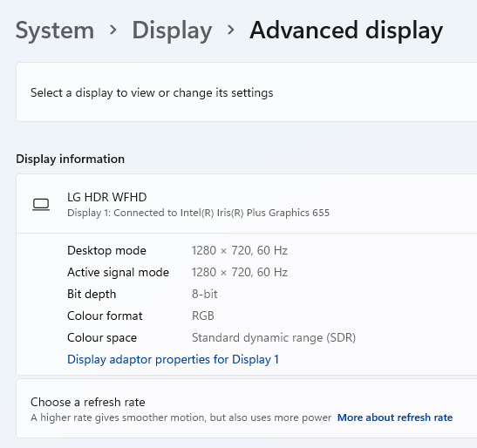Viewport: 477px width, 448px height.
Task: Click the laptop monitor icon beside LG HDR WFHD
Action: [41, 204]
